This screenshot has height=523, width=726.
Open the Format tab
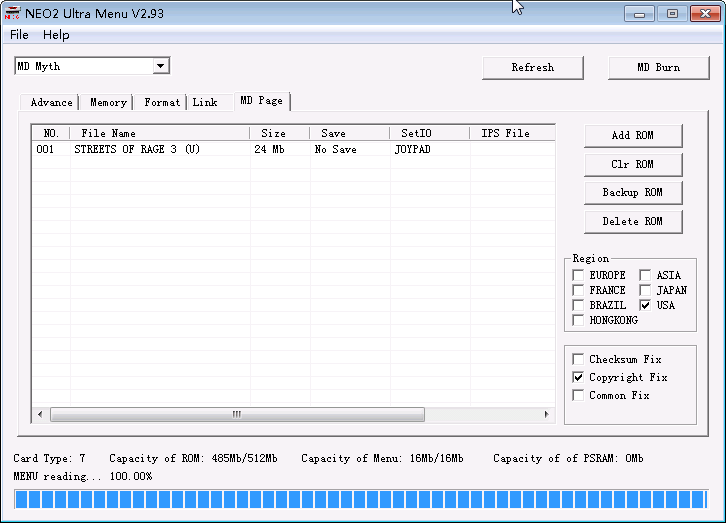pos(162,102)
